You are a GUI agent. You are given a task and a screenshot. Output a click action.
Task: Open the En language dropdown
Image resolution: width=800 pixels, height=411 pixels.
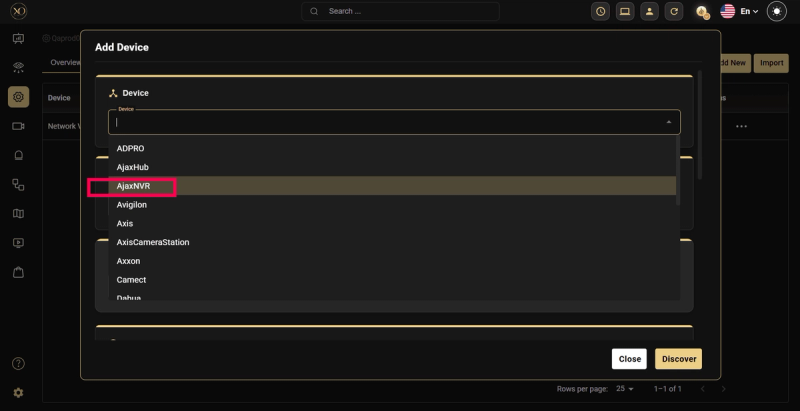pyautogui.click(x=749, y=11)
